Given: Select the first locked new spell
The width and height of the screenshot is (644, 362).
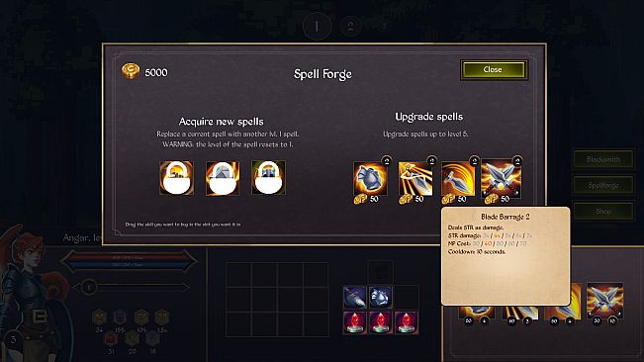Looking at the screenshot, I should (x=177, y=178).
